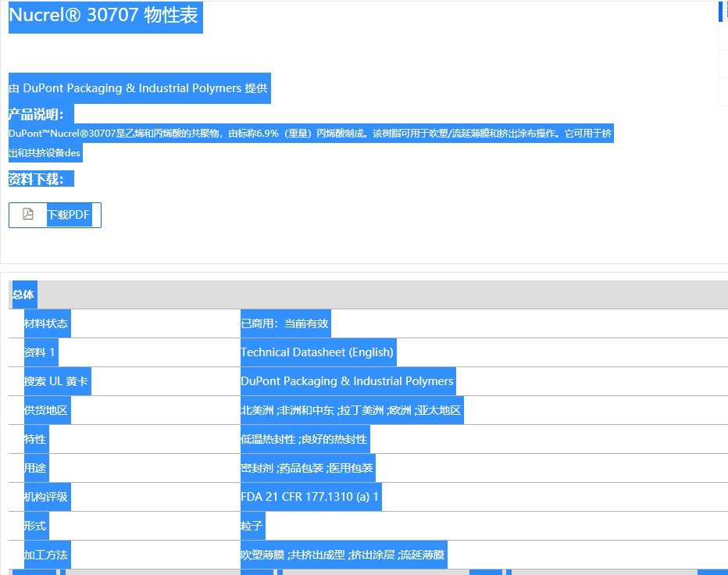Viewport: 728px width, 575px height.
Task: Click the 总体 section header
Action: coord(23,295)
